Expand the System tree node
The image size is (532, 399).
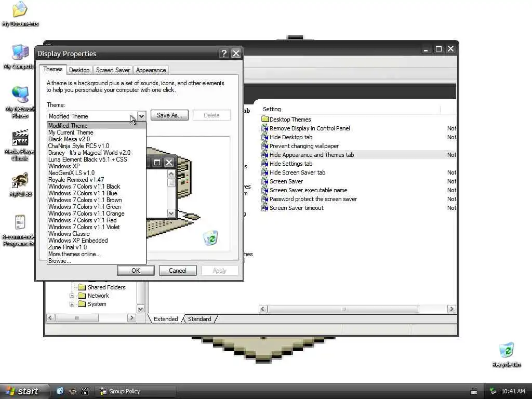tap(72, 304)
